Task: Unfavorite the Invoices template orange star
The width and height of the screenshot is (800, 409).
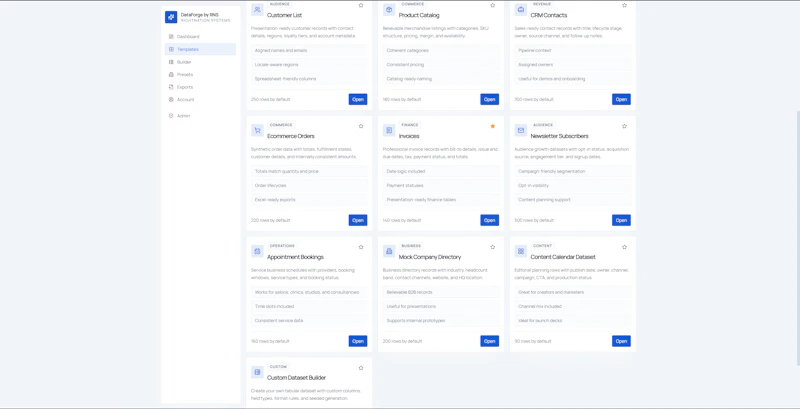Action: [492, 126]
